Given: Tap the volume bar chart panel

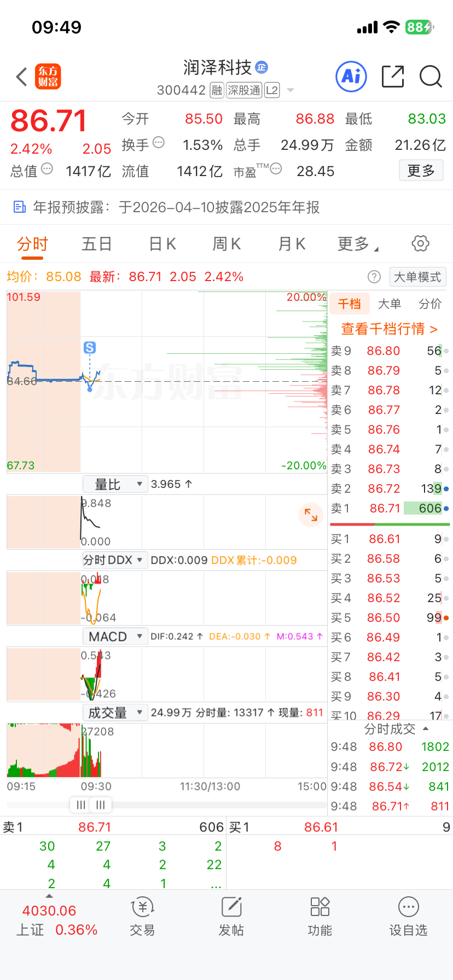Looking at the screenshot, I should (x=167, y=750).
